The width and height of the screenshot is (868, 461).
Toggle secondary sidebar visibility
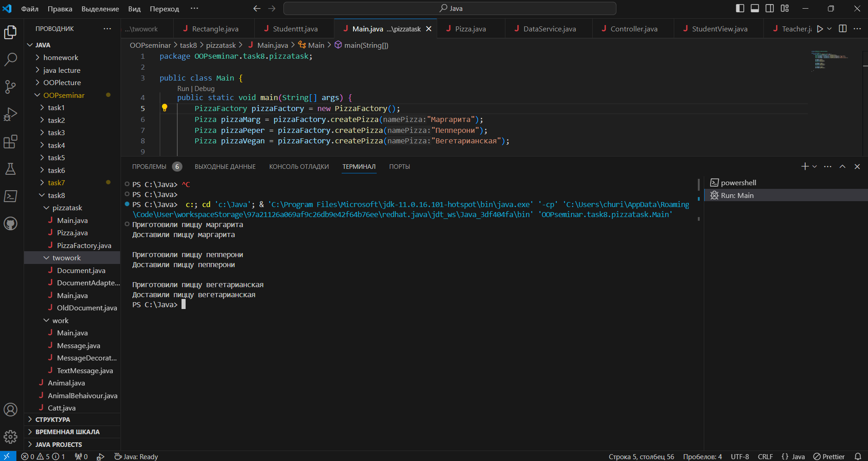pyautogui.click(x=770, y=8)
